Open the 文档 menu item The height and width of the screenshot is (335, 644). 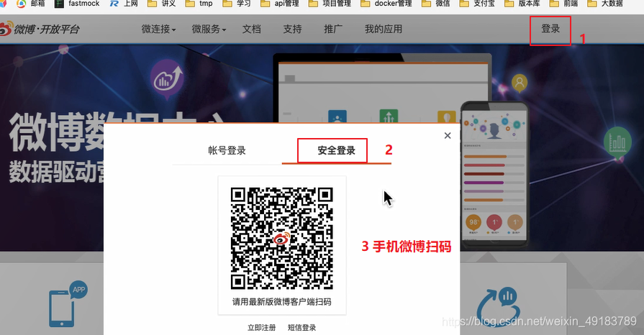point(251,29)
